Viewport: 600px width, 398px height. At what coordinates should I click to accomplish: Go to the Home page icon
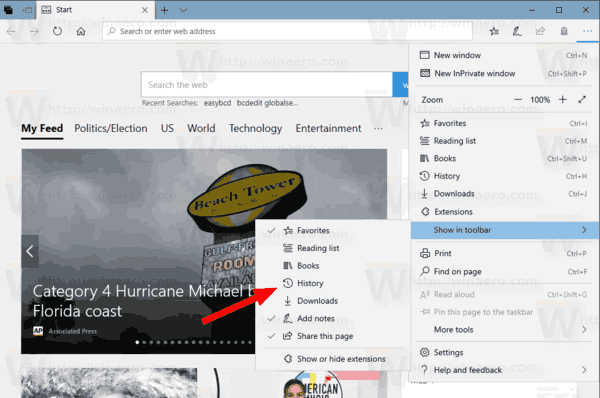pyautogui.click(x=81, y=31)
